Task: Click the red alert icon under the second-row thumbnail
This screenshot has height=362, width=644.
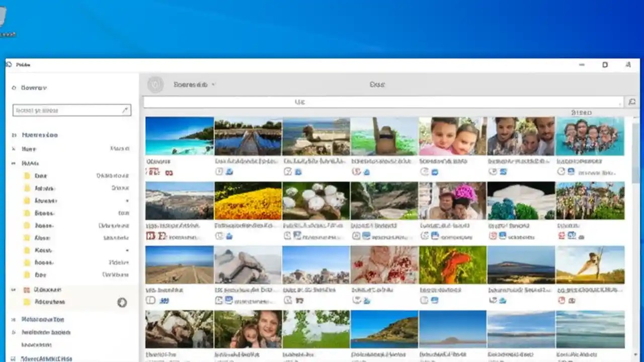Action: tap(151, 235)
